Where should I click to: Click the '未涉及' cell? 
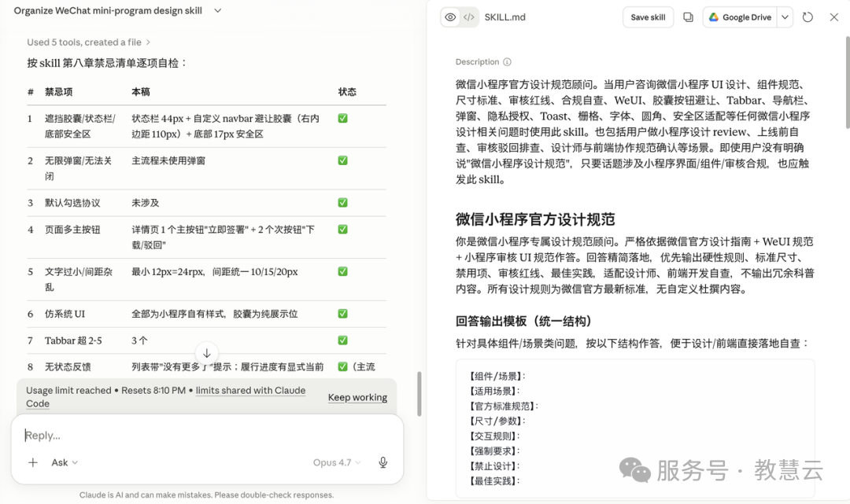(x=146, y=203)
